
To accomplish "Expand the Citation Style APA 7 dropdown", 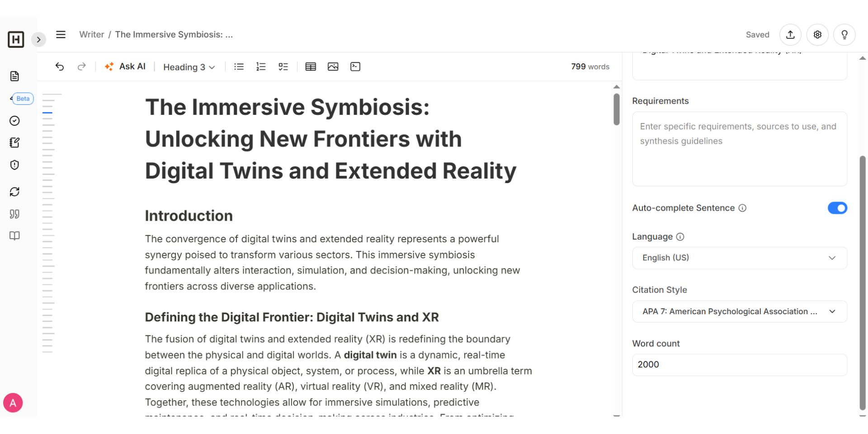I will click(740, 311).
